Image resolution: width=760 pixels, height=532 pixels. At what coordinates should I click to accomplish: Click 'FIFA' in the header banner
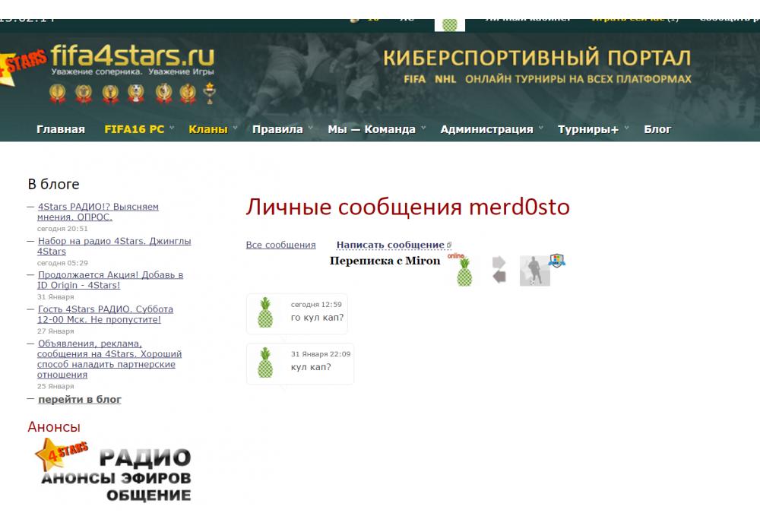414,79
